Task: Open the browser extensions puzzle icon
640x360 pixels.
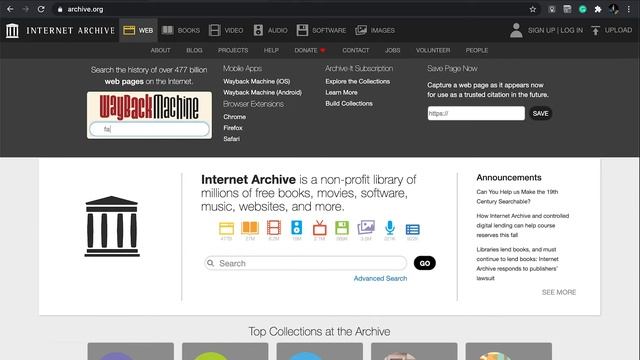Action: coord(598,9)
